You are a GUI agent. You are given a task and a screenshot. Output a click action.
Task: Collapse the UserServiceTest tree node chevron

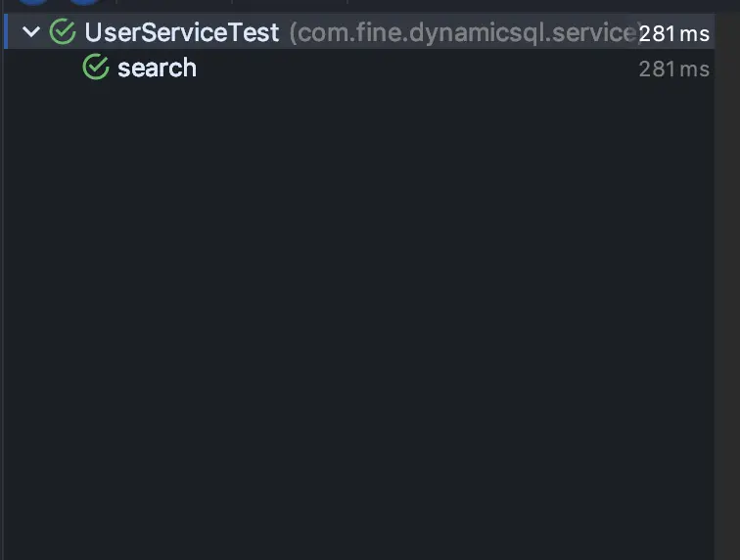pos(30,32)
